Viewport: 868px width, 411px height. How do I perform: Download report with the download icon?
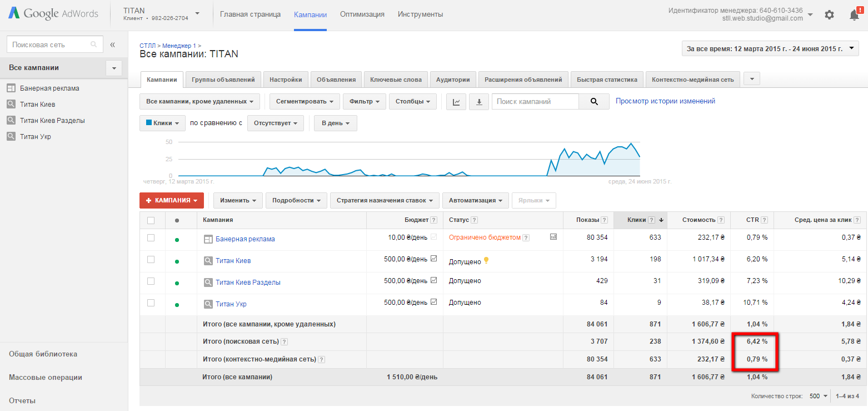(478, 102)
